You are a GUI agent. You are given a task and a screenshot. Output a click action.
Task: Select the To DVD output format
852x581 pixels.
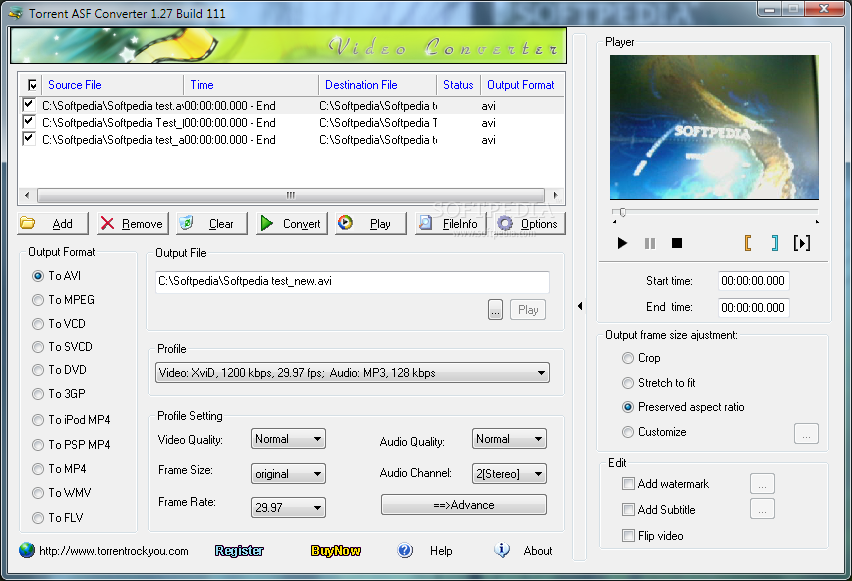click(37, 370)
